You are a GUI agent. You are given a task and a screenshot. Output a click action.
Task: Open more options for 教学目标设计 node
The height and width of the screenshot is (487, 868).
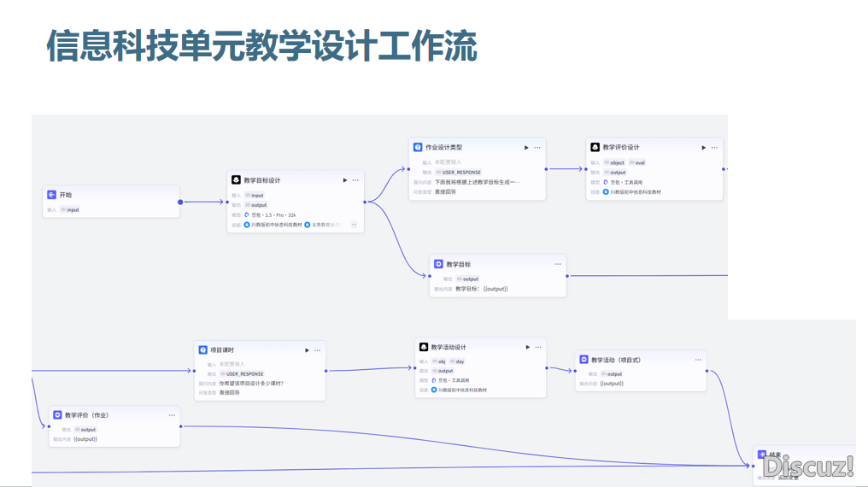click(x=356, y=180)
